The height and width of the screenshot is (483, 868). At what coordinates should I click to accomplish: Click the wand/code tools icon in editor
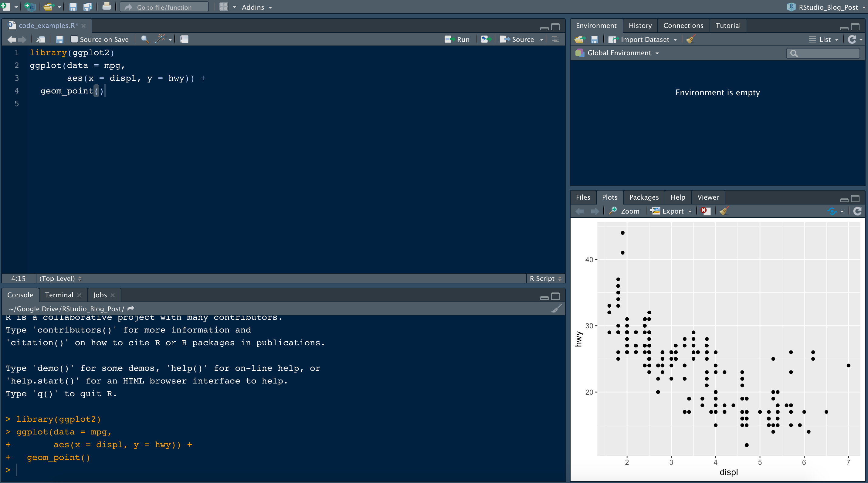click(162, 39)
